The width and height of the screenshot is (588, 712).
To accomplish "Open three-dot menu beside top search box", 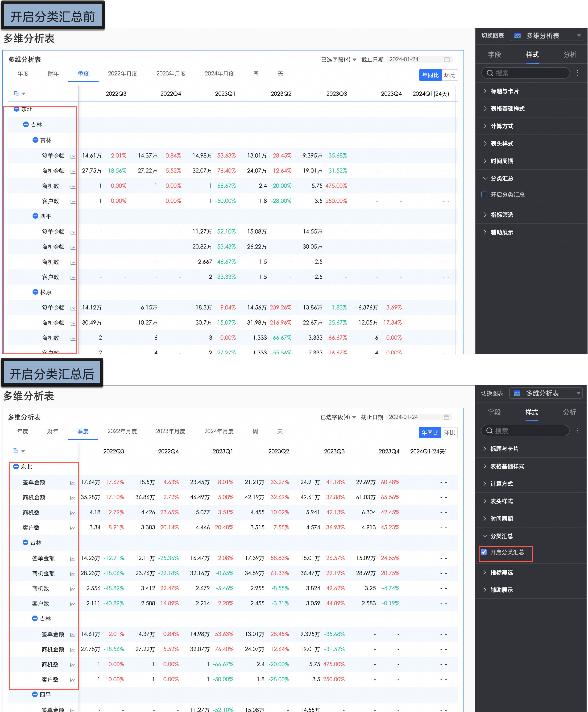I will click(x=577, y=73).
